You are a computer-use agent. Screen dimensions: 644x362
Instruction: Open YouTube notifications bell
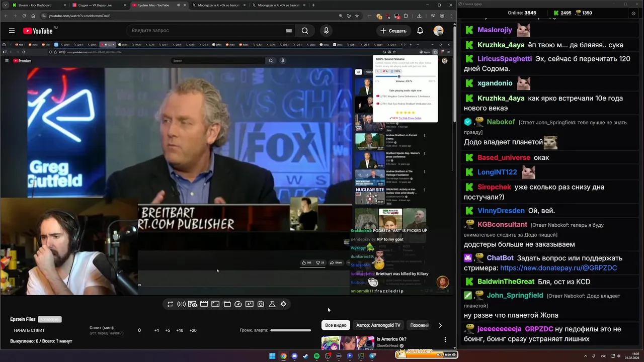(x=420, y=31)
